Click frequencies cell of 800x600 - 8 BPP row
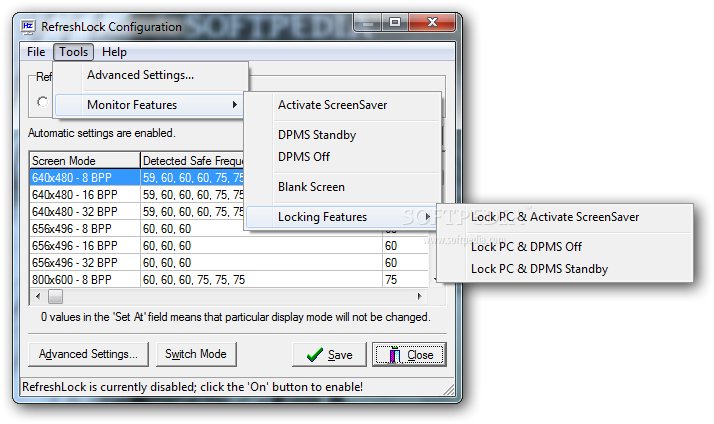The width and height of the screenshot is (714, 424). tap(261, 280)
